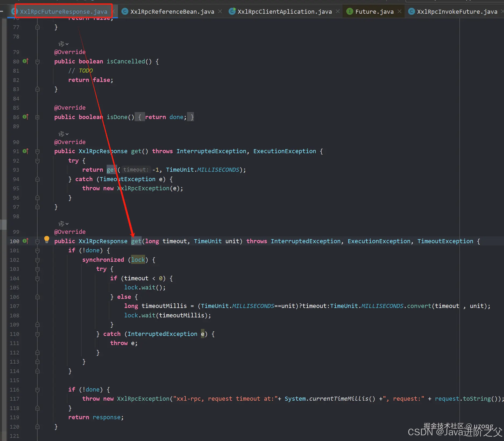Close the XxlRpcReferenceBean.java tab
Image resolution: width=504 pixels, height=441 pixels.
click(220, 11)
